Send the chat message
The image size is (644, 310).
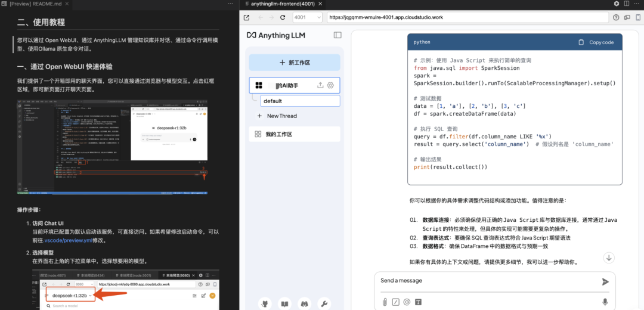[x=605, y=281]
